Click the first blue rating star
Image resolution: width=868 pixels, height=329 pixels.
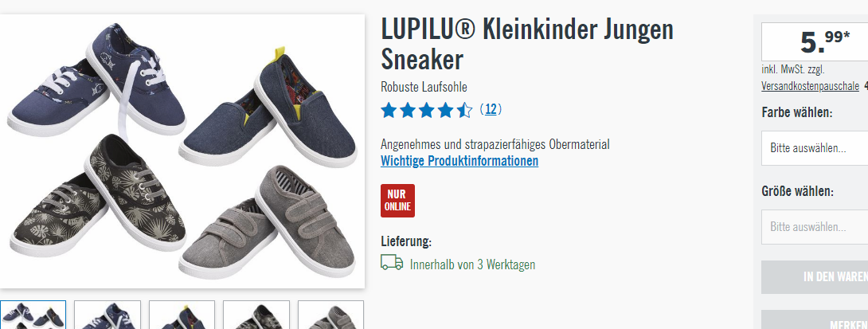389,110
